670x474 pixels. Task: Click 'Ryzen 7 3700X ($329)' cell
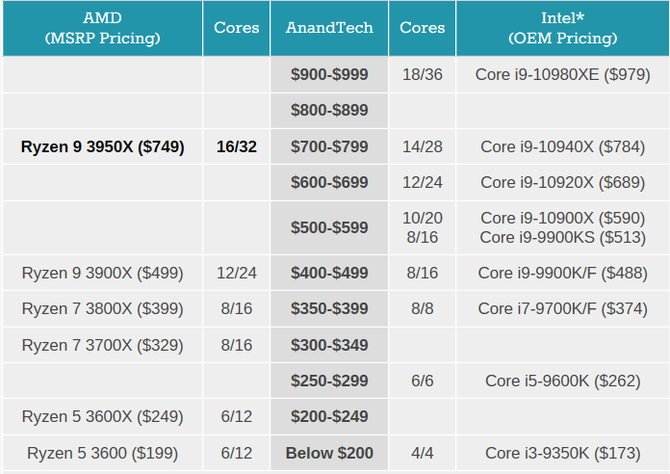pos(103,345)
